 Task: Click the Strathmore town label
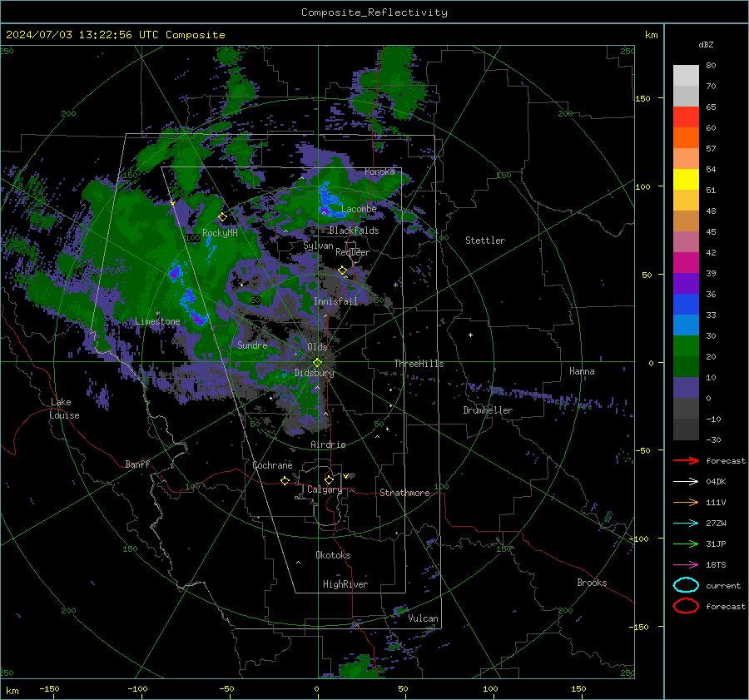404,493
